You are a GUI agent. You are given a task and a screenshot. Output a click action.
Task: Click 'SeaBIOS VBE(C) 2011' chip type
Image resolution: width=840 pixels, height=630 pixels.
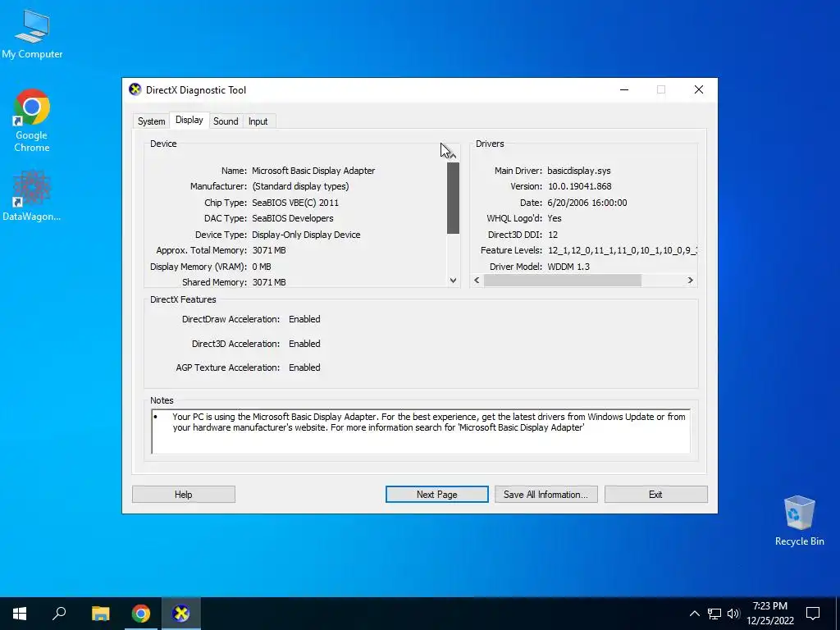(295, 203)
